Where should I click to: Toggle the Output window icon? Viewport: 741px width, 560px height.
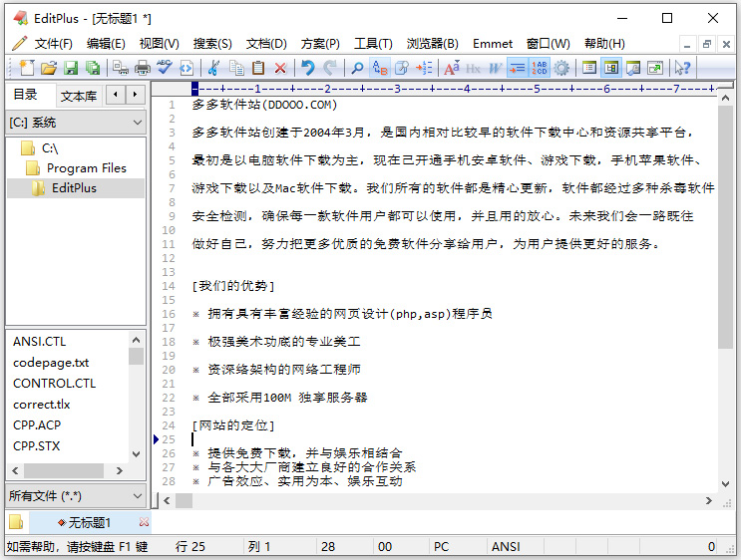coord(633,68)
